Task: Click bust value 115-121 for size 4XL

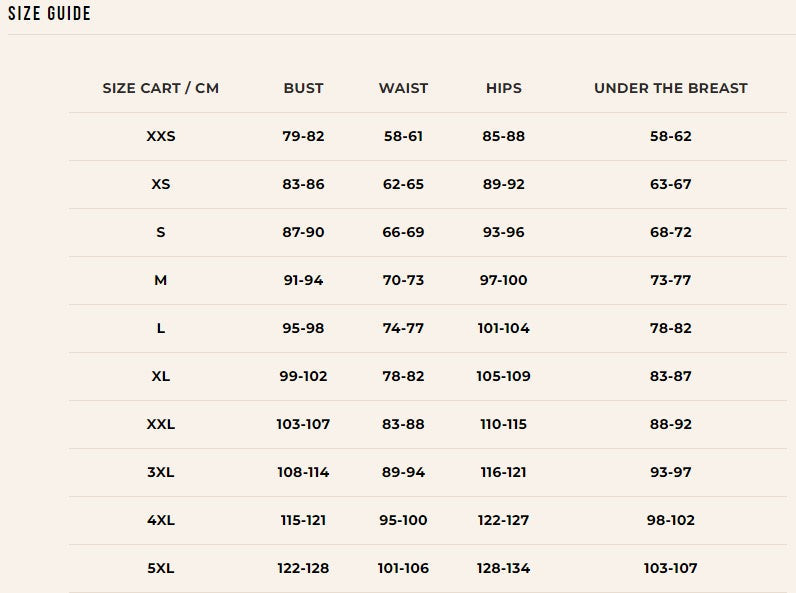Action: (x=303, y=520)
